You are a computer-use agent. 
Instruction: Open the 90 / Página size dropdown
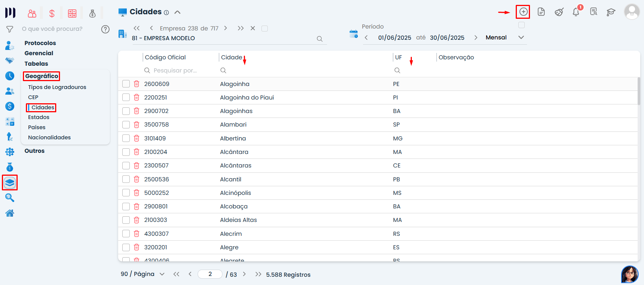tap(143, 274)
